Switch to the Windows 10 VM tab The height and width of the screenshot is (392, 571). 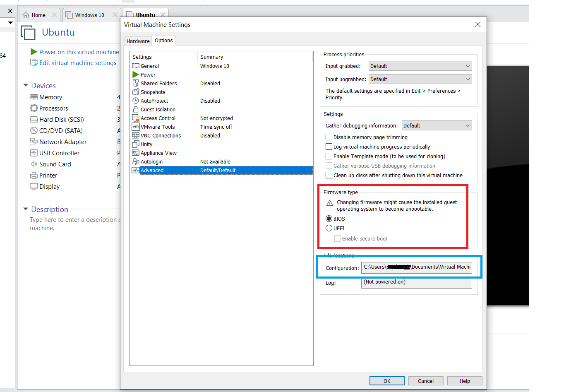[89, 15]
